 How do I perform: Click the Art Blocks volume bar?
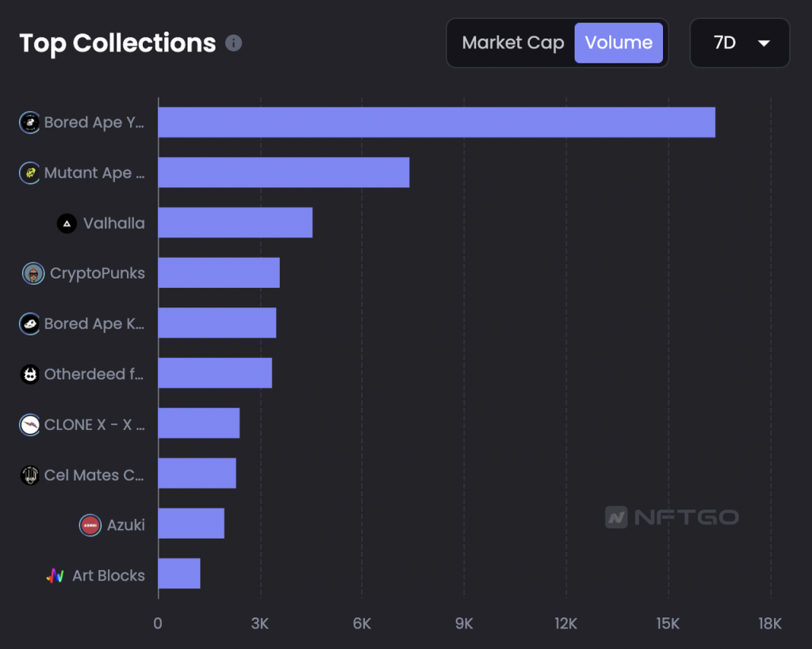[x=179, y=574]
